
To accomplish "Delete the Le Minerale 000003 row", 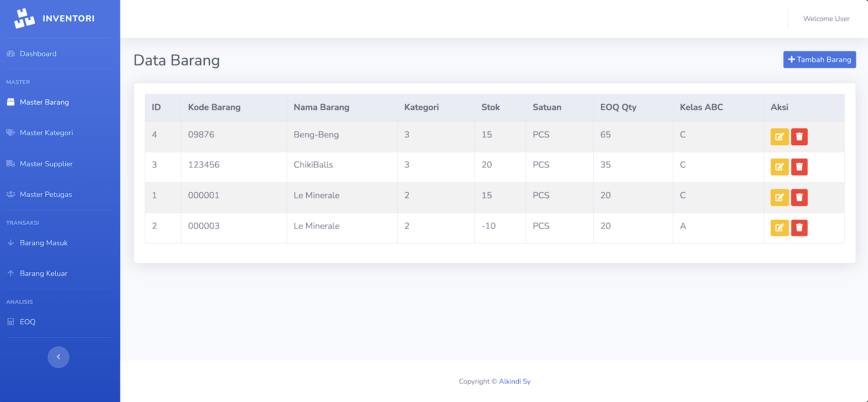I will (799, 227).
